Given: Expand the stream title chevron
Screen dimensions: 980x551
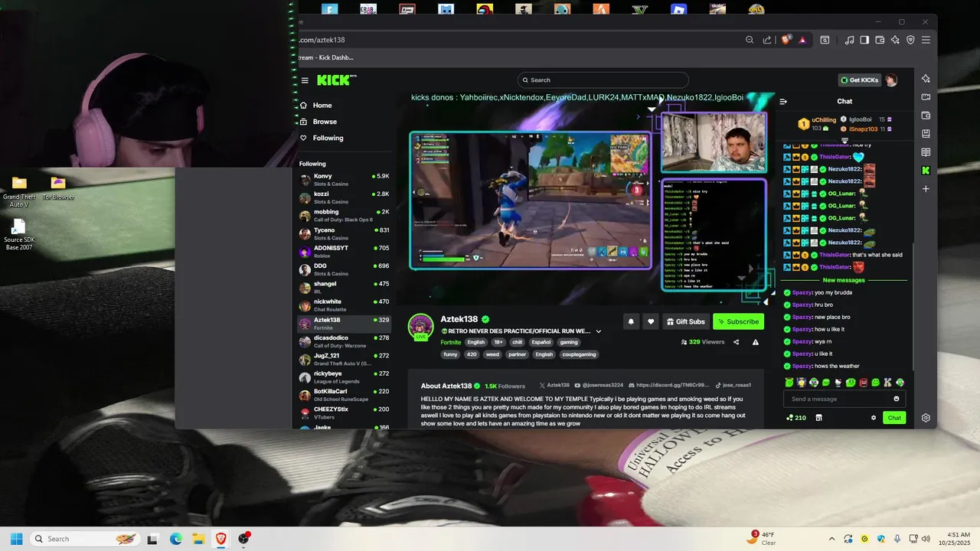Looking at the screenshot, I should tap(599, 331).
